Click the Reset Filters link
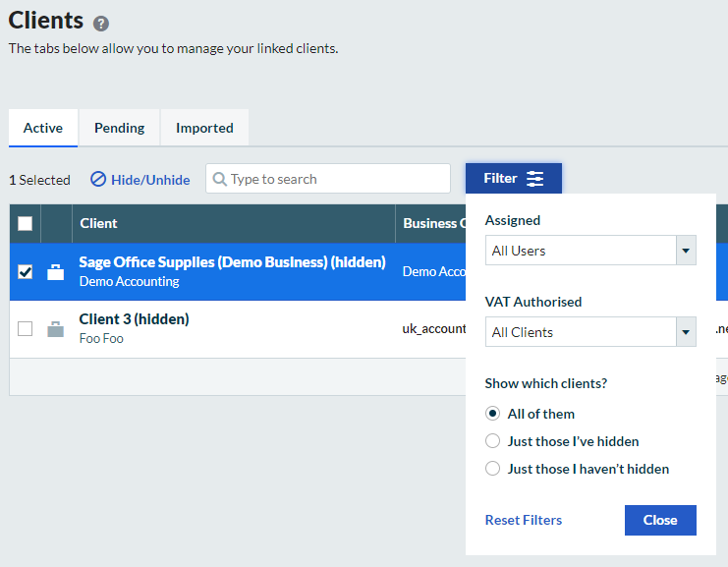This screenshot has height=567, width=728. (524, 520)
